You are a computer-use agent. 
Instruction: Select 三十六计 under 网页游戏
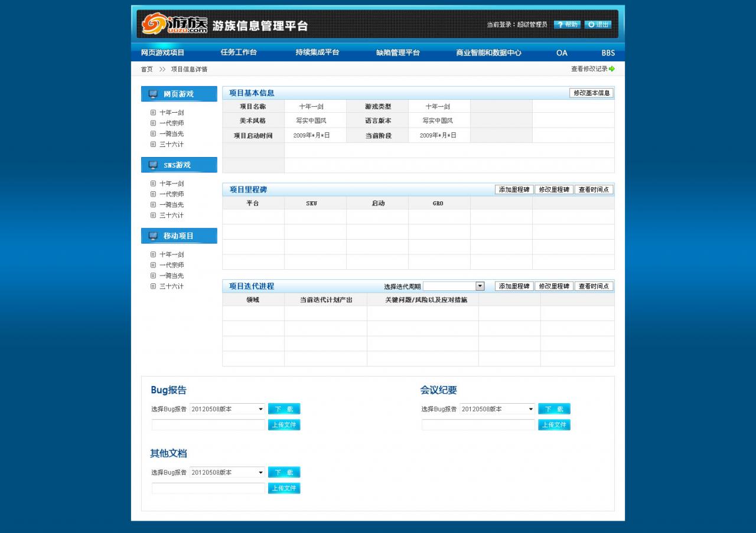pyautogui.click(x=171, y=145)
